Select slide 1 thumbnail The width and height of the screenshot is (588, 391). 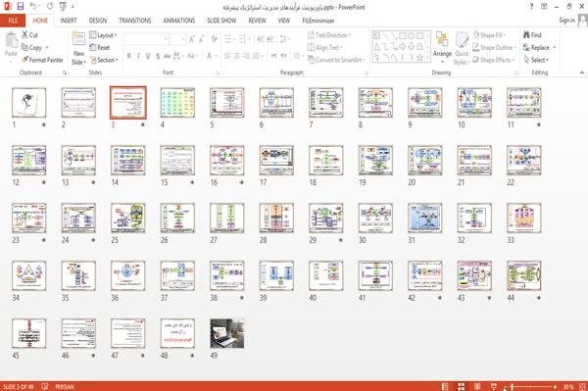click(28, 103)
